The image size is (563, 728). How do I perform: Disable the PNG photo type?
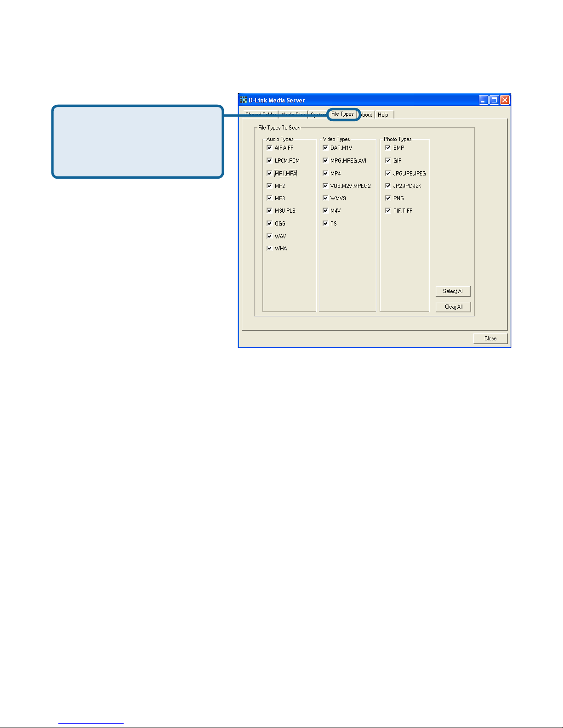click(388, 198)
